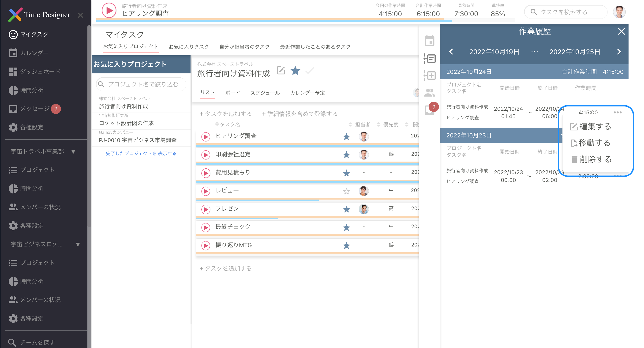This screenshot has width=644, height=348.
Task: Go to next week in 作業履歴
Action: coord(619,52)
